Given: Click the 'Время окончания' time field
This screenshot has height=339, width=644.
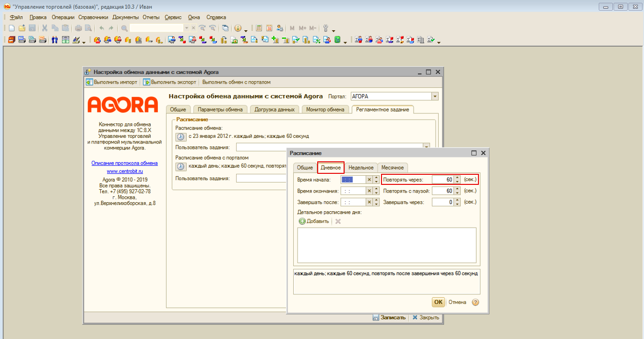Looking at the screenshot, I should [353, 191].
